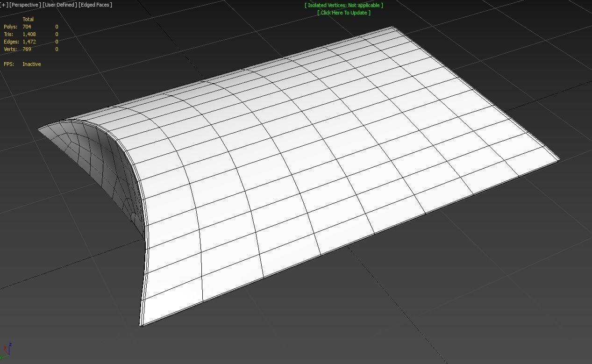Click the FPS Inactive statistic

click(x=22, y=64)
